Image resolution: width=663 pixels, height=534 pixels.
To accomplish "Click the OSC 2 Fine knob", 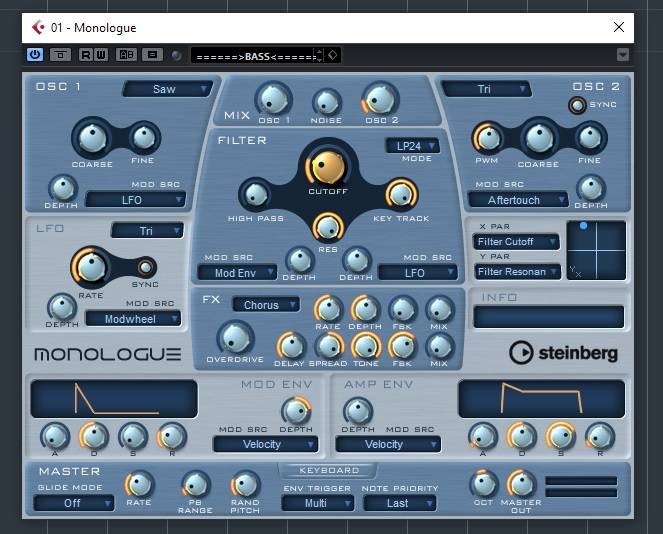I will coord(590,137).
